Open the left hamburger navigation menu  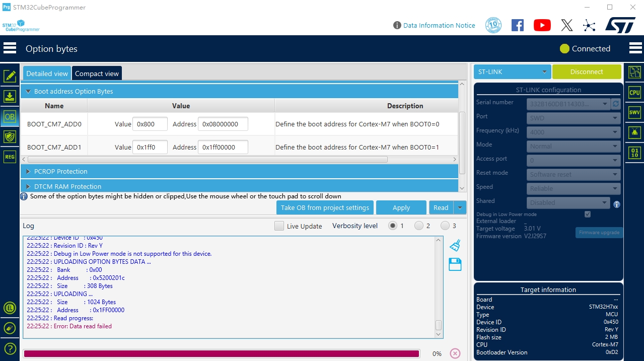(10, 48)
